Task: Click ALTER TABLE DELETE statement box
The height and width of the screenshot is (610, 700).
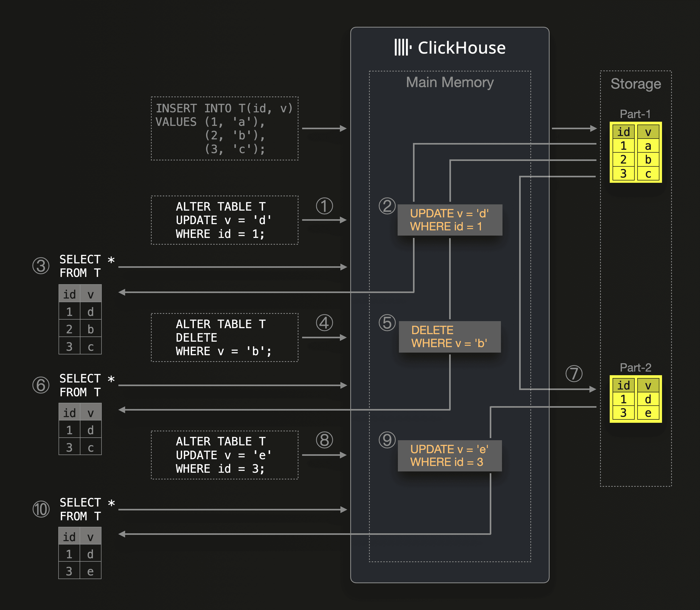Action: [x=225, y=337]
